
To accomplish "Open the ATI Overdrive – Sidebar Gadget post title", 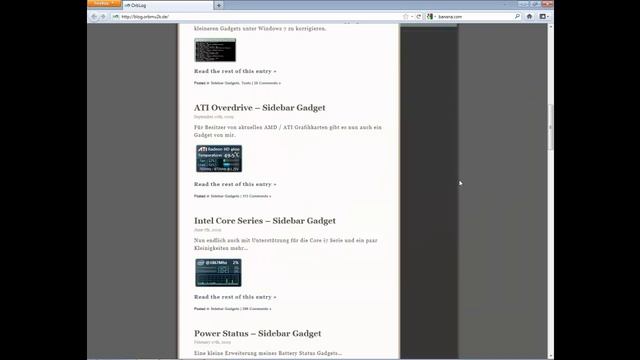I will click(x=260, y=108).
